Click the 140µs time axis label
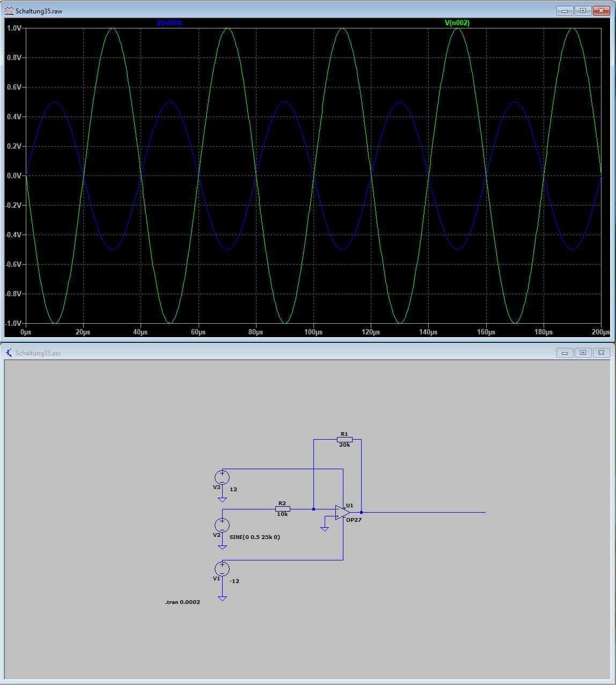The image size is (616, 685). (x=428, y=332)
